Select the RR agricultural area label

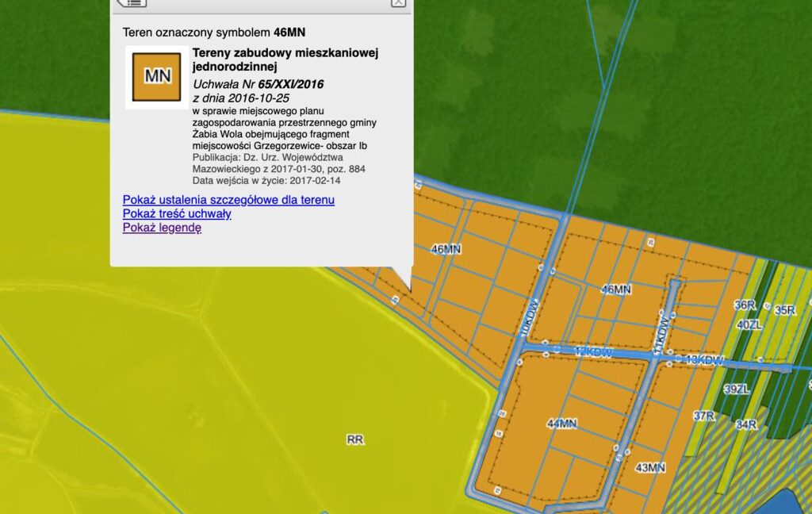click(x=354, y=439)
